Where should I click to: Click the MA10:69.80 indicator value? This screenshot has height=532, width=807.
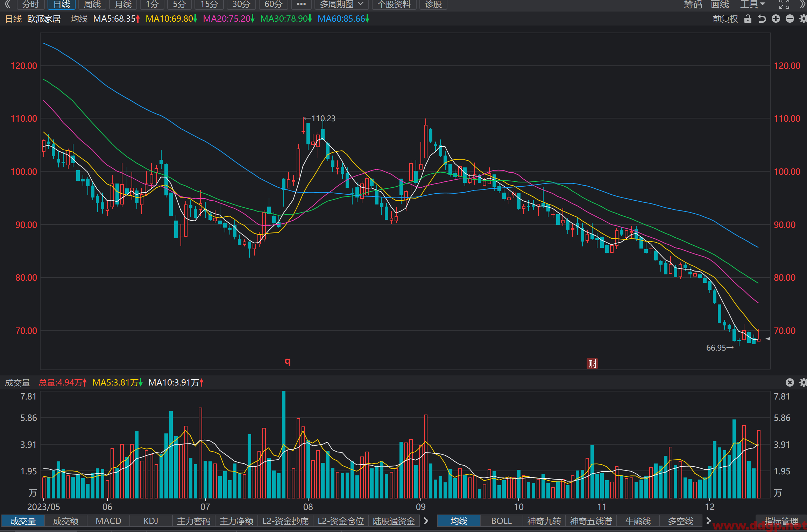point(171,19)
